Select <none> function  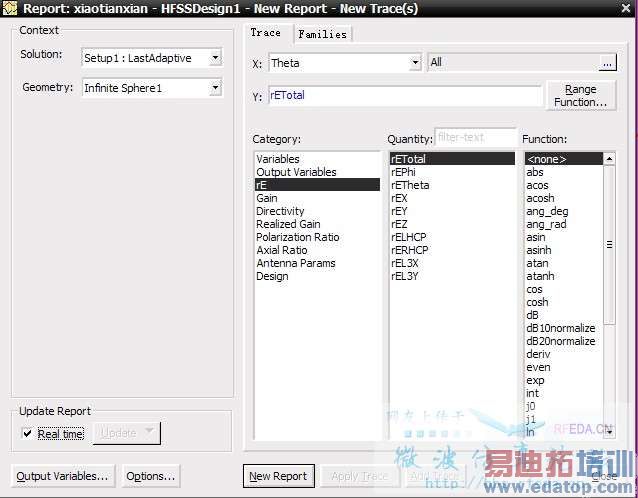564,159
